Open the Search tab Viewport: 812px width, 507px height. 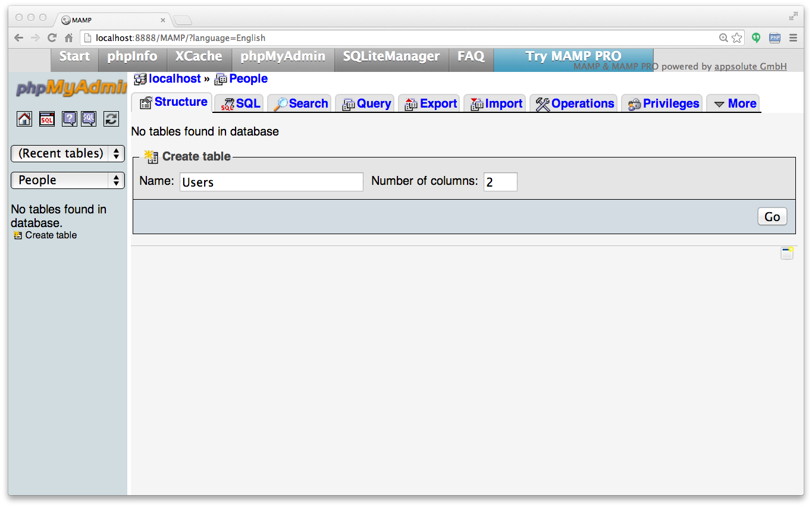[x=300, y=103]
